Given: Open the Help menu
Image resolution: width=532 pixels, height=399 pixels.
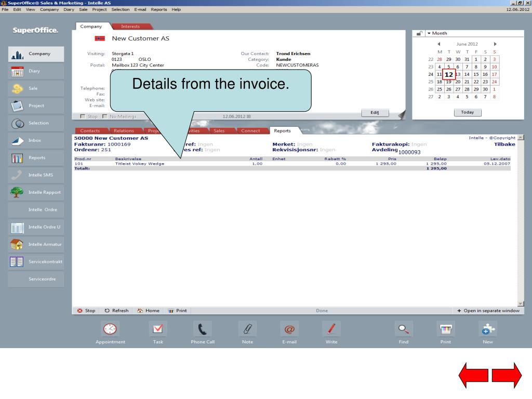Looking at the screenshot, I should (x=176, y=9).
